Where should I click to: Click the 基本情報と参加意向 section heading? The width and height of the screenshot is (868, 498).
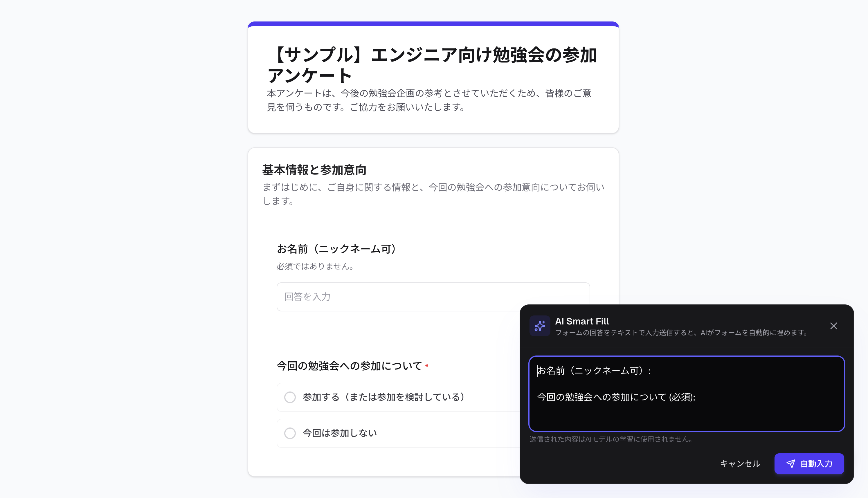[314, 170]
